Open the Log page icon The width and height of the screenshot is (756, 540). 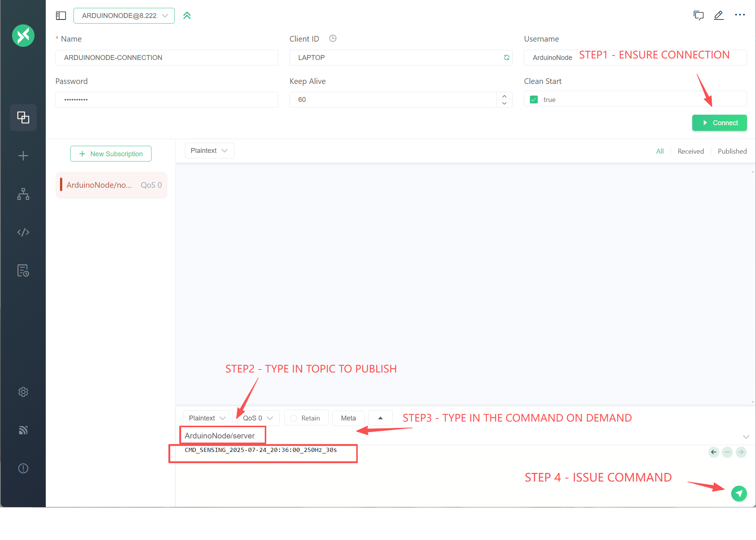[x=23, y=271]
